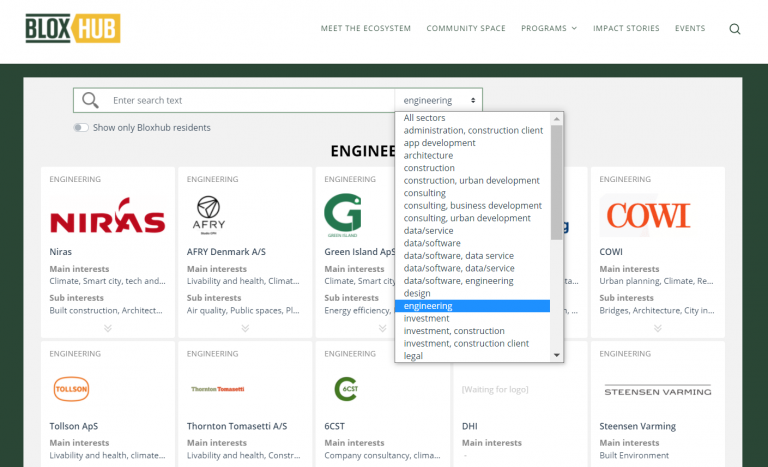The height and width of the screenshot is (467, 768).
Task: Click dropdown list scroll-down arrow
Action: click(x=556, y=355)
